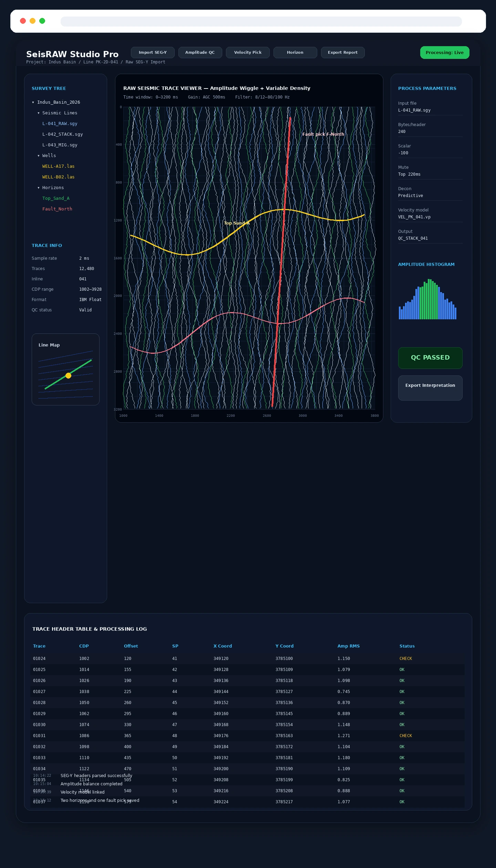Sort table by X Coord column header
Image resolution: width=496 pixels, height=868 pixels.
click(223, 646)
